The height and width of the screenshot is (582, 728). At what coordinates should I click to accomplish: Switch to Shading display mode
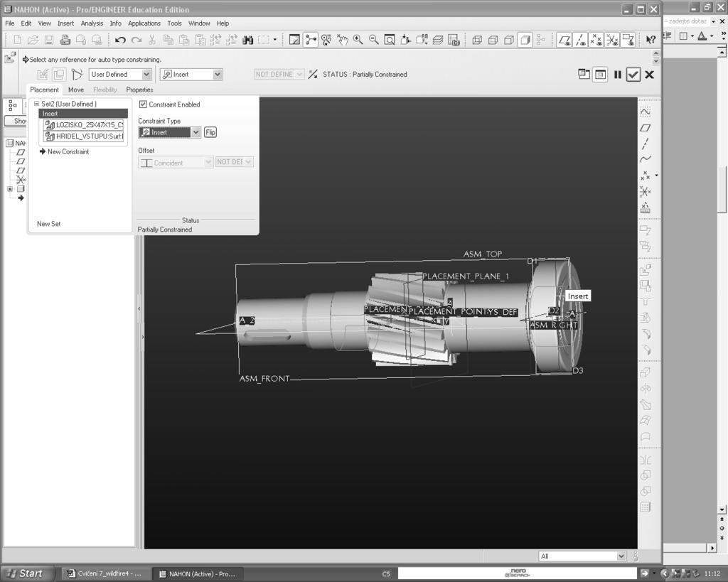[525, 40]
